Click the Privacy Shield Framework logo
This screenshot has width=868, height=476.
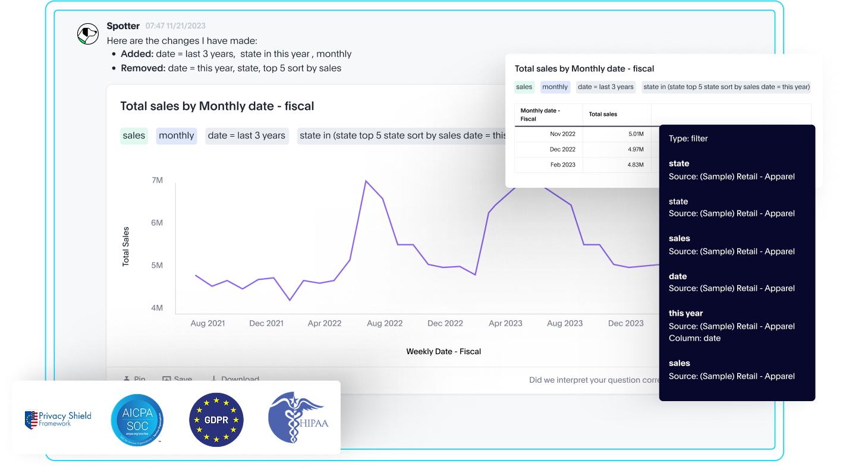tap(58, 419)
